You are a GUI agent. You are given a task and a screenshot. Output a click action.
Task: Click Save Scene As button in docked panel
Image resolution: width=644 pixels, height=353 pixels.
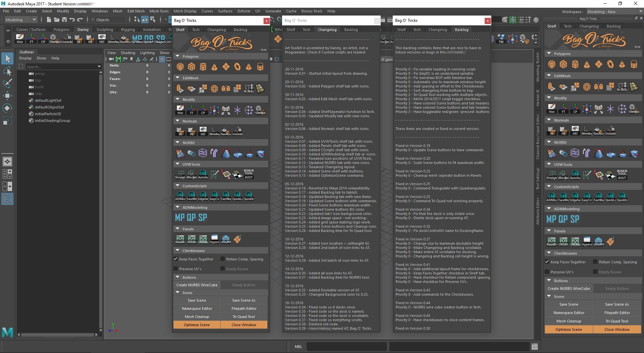[617, 304]
